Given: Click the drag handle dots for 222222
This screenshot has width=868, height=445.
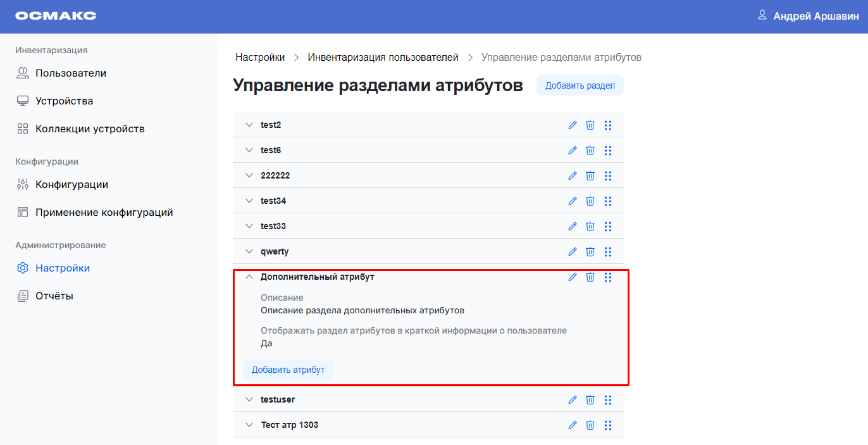Looking at the screenshot, I should click(608, 176).
